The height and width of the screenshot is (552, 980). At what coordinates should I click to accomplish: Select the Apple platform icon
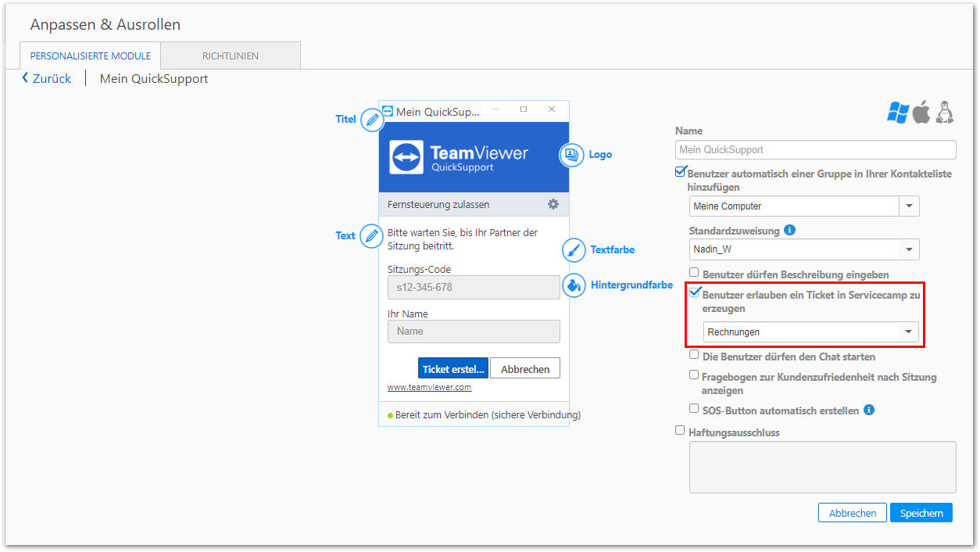[x=922, y=112]
